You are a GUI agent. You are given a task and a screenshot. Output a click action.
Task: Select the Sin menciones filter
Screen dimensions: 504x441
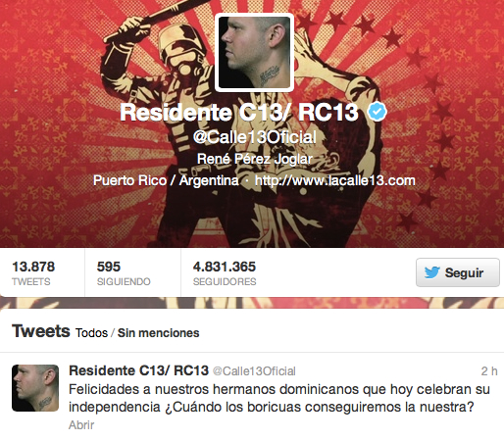click(x=158, y=333)
